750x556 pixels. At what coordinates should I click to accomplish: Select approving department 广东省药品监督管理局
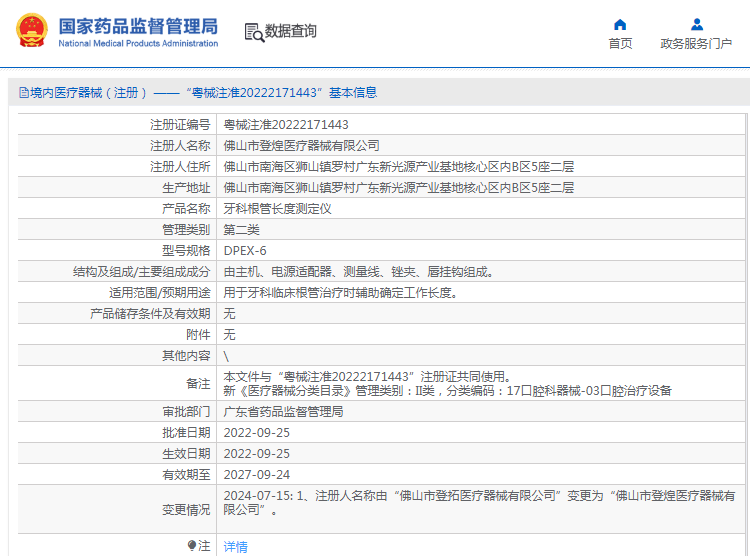[x=283, y=412]
